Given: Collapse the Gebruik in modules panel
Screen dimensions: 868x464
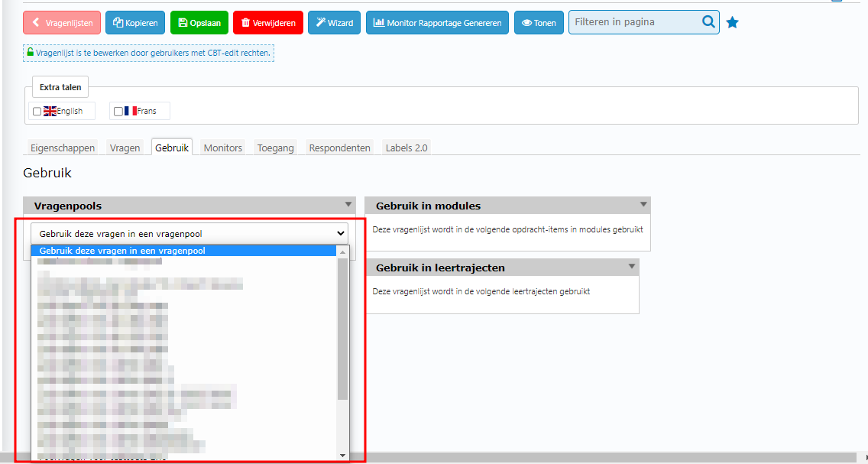Looking at the screenshot, I should tap(643, 205).
